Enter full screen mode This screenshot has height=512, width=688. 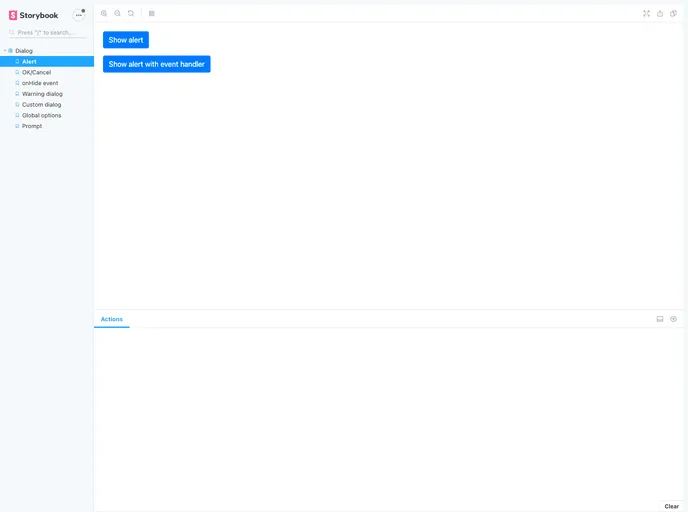pos(646,14)
